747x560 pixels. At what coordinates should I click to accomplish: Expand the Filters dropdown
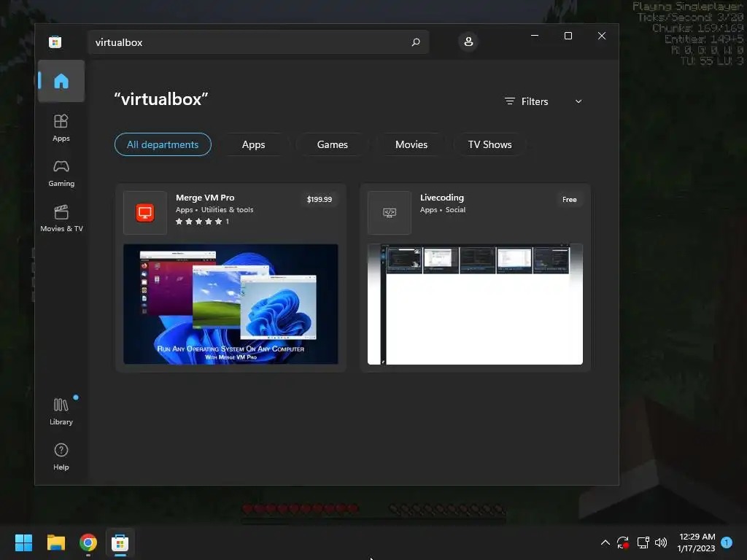(543, 101)
